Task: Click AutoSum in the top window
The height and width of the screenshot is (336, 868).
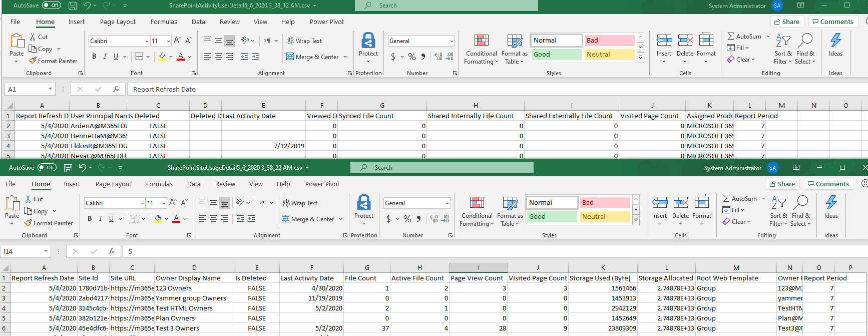Action: coord(744,37)
